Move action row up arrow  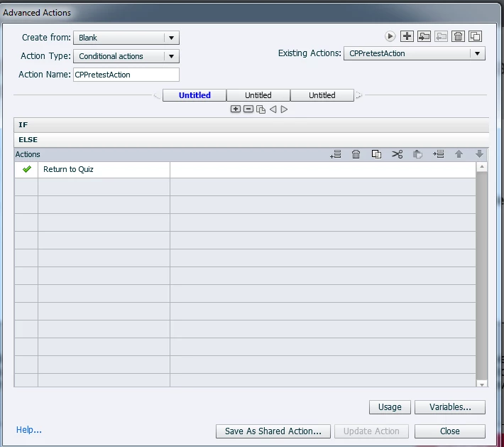[459, 154]
